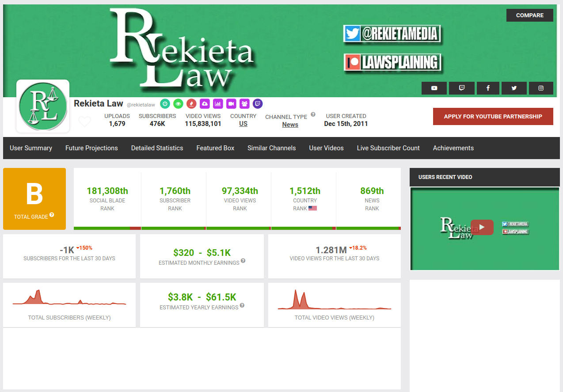Click help icon for Estimated Monthly Earnings
563x392 pixels.
coord(243,261)
